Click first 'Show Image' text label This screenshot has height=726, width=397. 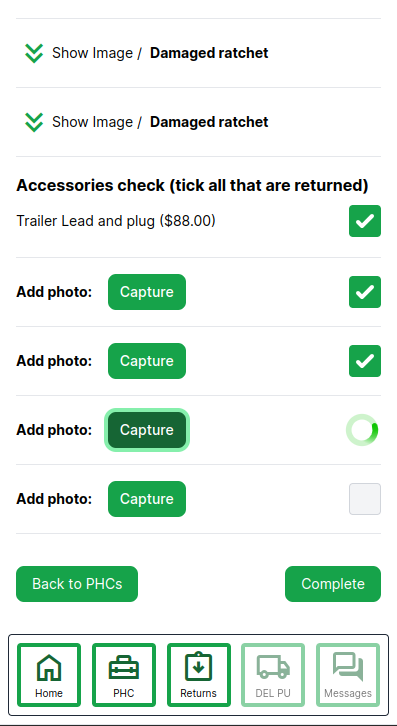coord(92,53)
